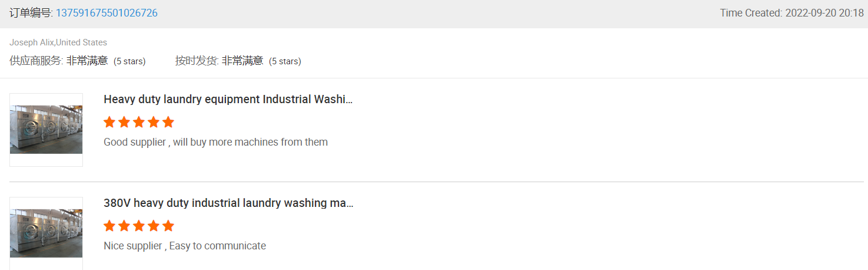868x270 pixels.
Task: Click review text "Nice supplier, Easy to communicate"
Action: click(x=185, y=246)
